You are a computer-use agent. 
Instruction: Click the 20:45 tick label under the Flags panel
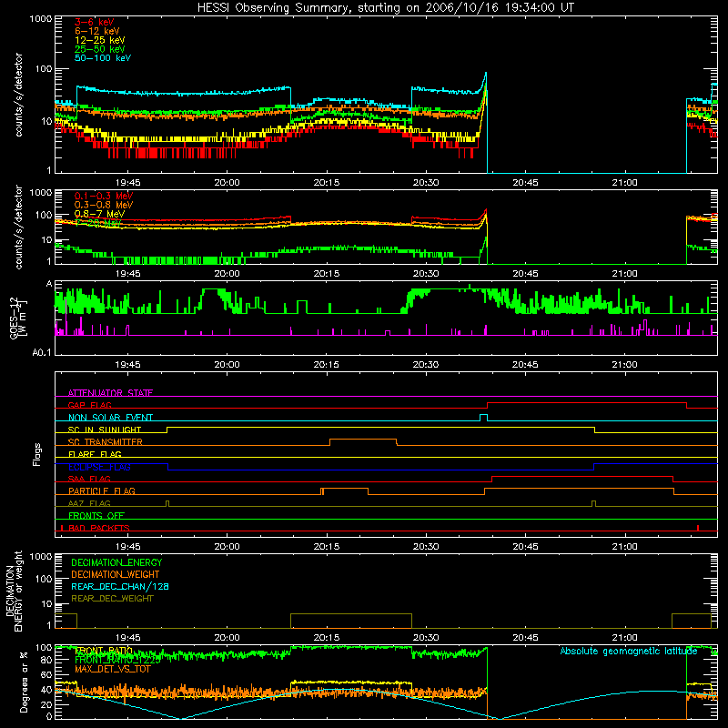[x=525, y=547]
